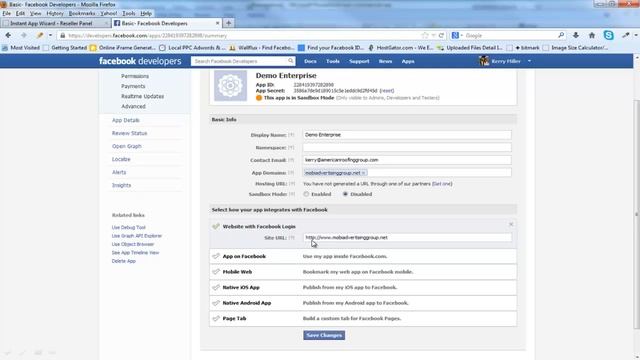Open Support in Facebook Developers nav bar
The image size is (640, 360).
(x=359, y=61)
